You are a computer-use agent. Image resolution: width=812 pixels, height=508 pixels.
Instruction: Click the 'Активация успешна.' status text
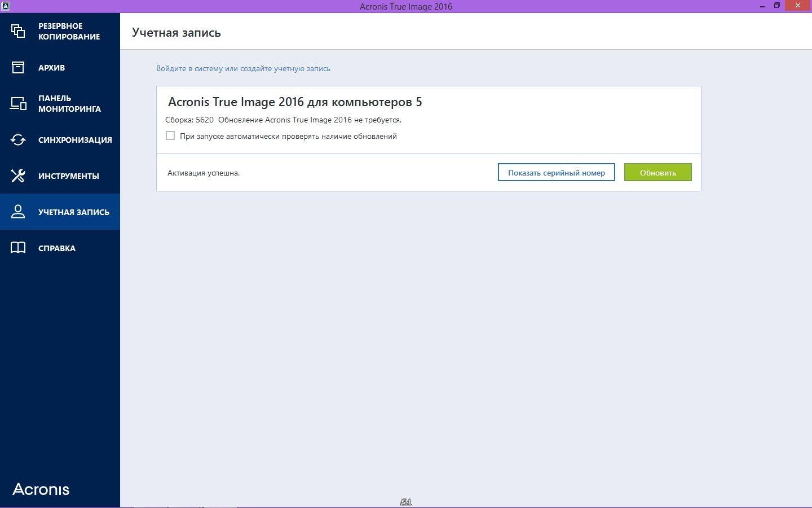[204, 173]
